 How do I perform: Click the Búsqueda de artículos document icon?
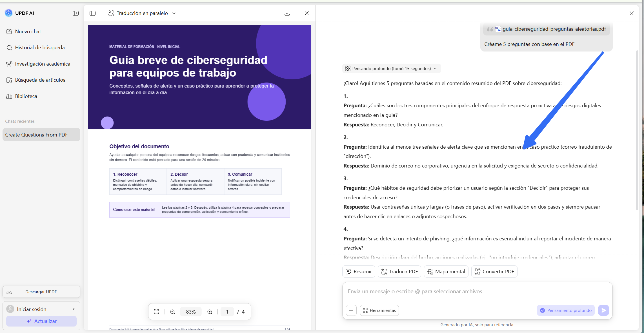click(x=9, y=80)
